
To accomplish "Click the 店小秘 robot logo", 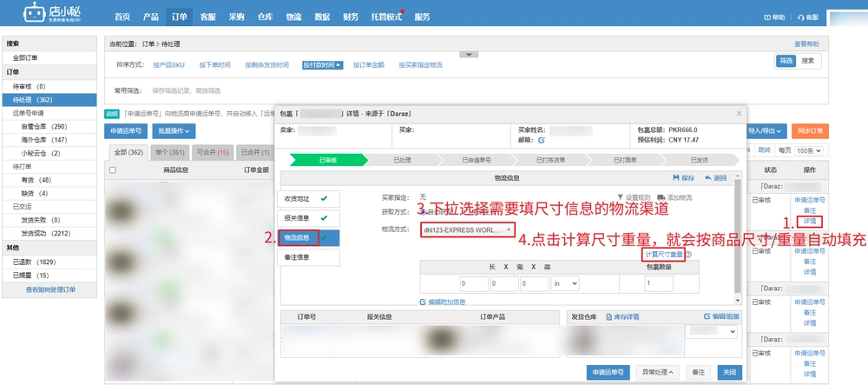I will (x=33, y=14).
